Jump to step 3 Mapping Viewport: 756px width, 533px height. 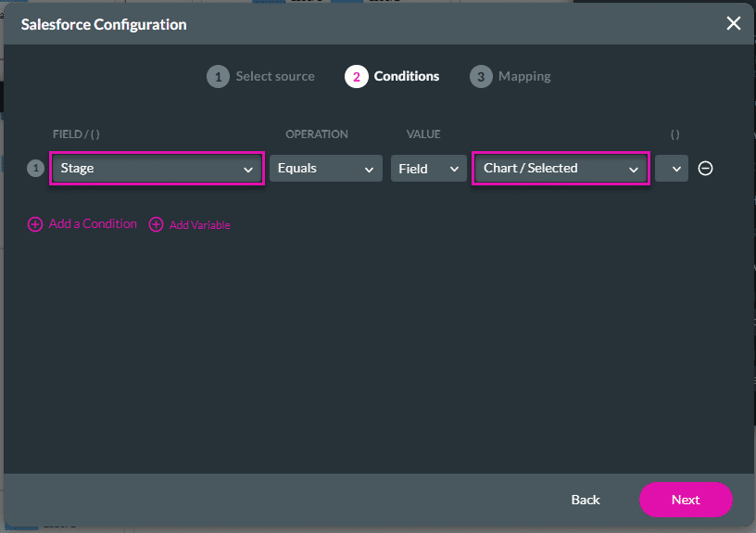(x=510, y=76)
